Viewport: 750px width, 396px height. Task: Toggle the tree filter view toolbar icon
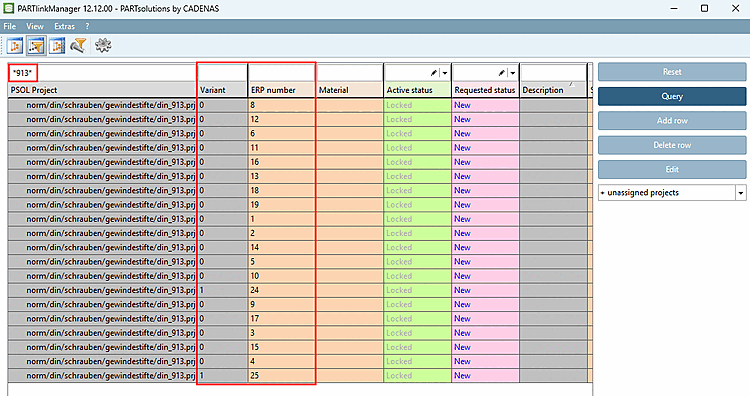(x=36, y=46)
